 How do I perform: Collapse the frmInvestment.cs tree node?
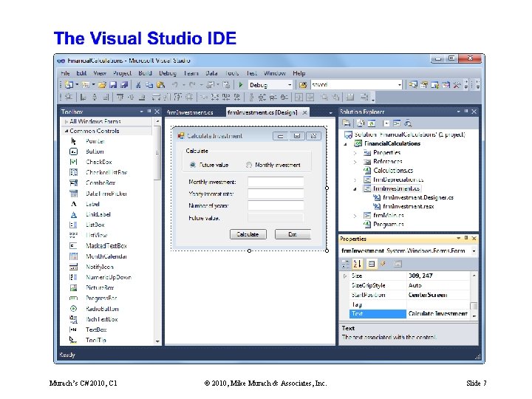click(355, 189)
